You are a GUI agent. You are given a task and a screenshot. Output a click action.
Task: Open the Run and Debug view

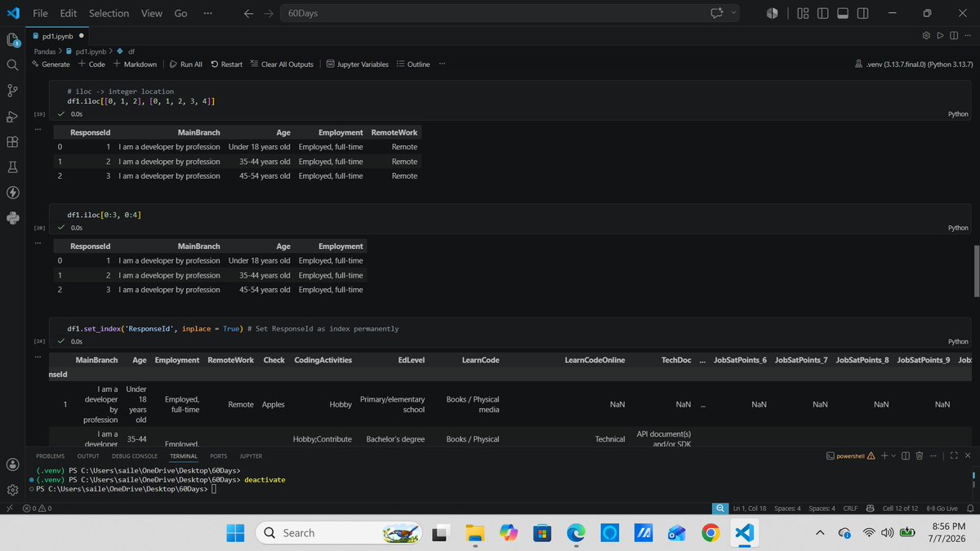click(12, 116)
